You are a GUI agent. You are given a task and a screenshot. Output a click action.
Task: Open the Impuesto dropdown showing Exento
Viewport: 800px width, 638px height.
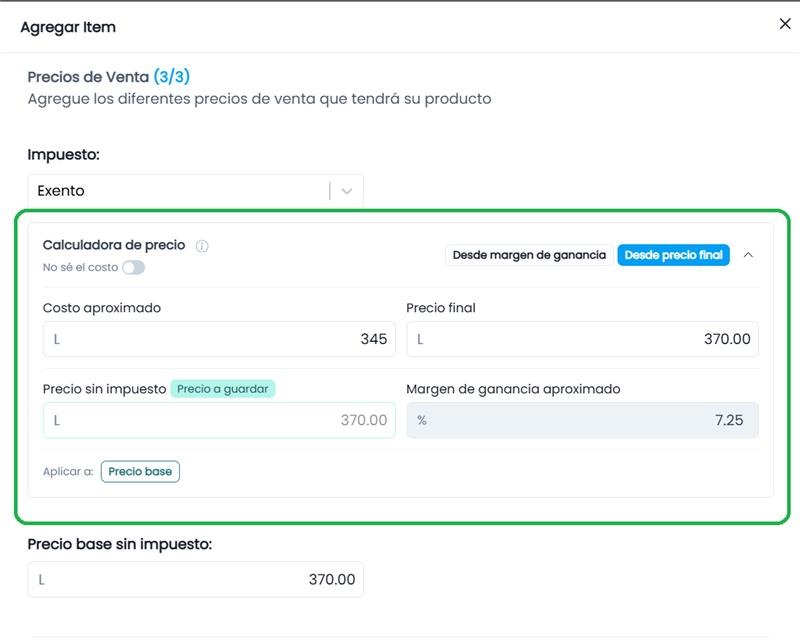[195, 191]
